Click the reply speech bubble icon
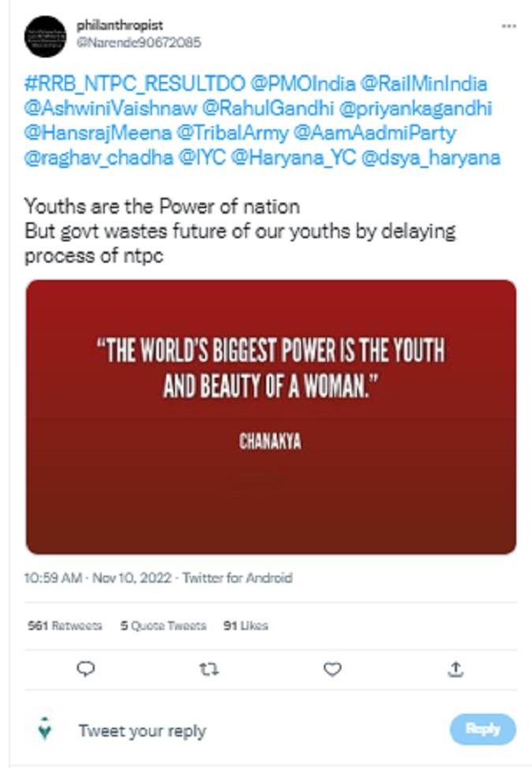Screen dimensions: 532x768 (x=87, y=669)
